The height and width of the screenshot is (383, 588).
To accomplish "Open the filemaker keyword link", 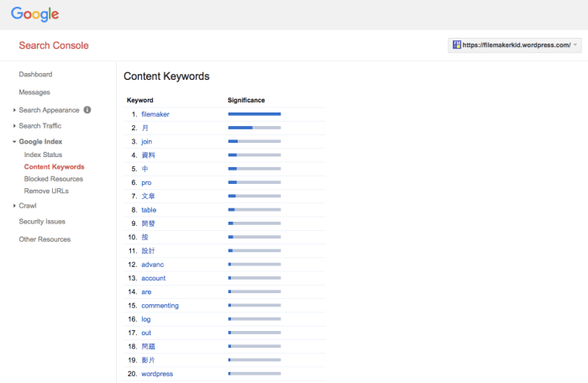I will [x=155, y=114].
